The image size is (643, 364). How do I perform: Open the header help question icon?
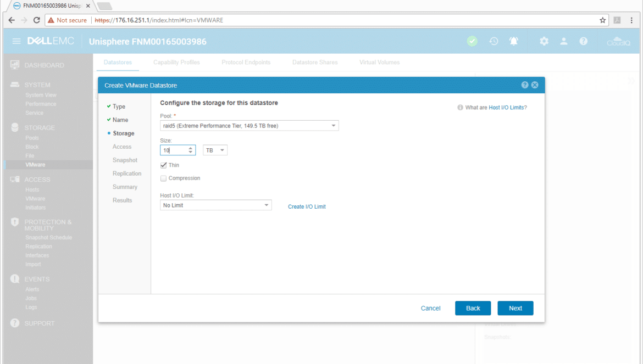tap(583, 41)
